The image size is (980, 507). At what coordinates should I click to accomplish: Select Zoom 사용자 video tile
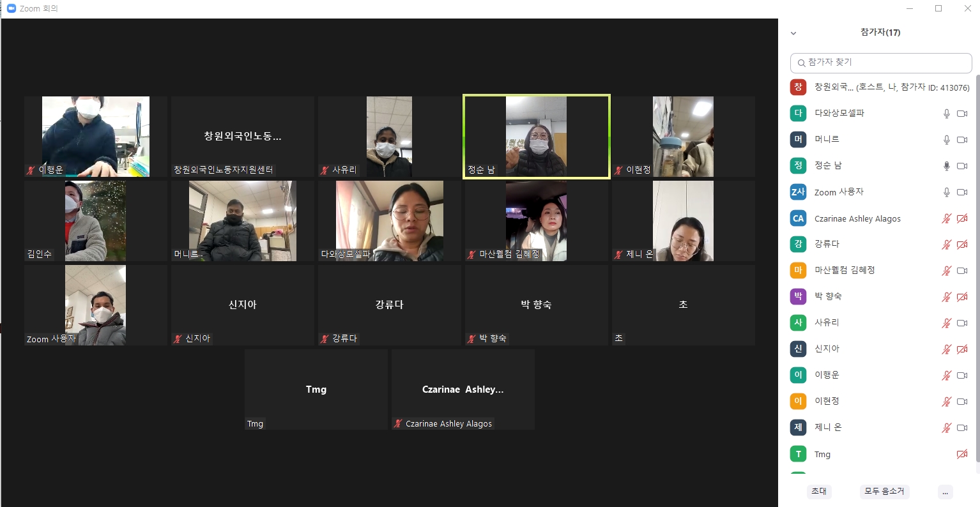click(96, 305)
